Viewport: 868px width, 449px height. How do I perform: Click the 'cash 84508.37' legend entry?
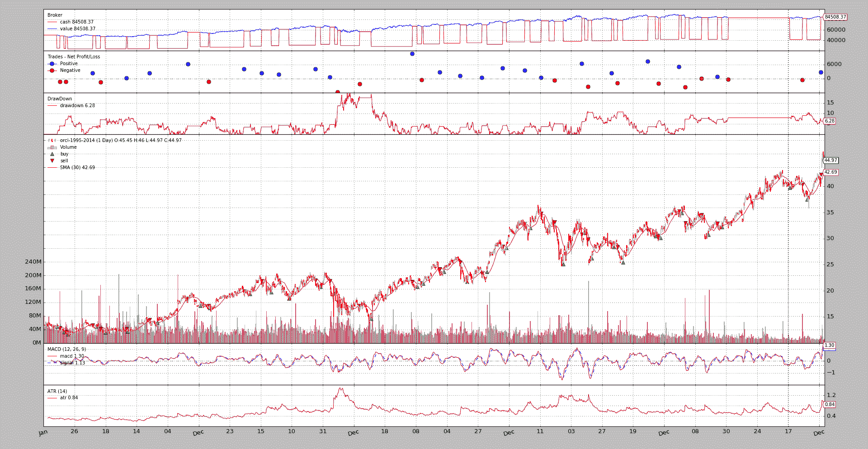point(76,22)
